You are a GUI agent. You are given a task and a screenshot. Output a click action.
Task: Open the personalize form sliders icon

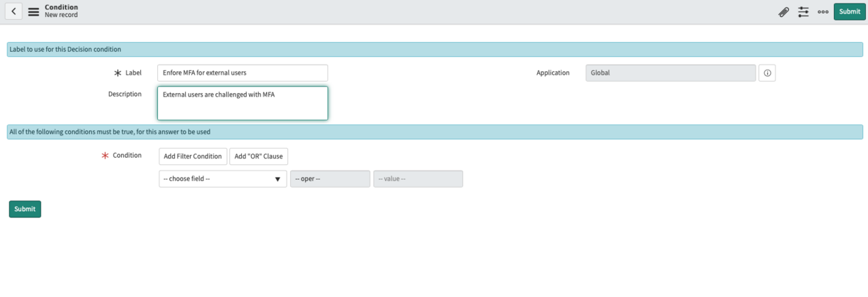point(803,12)
